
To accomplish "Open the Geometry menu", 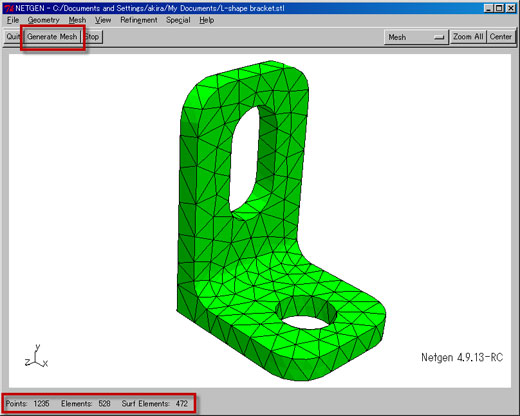I will click(43, 20).
